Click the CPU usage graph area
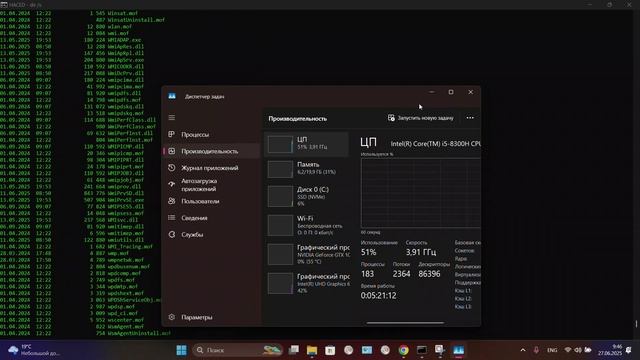 pyautogui.click(x=421, y=193)
